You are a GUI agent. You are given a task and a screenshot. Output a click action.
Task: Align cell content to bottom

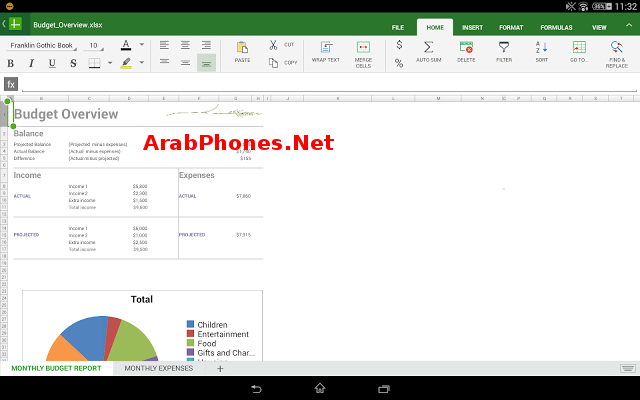(x=206, y=63)
